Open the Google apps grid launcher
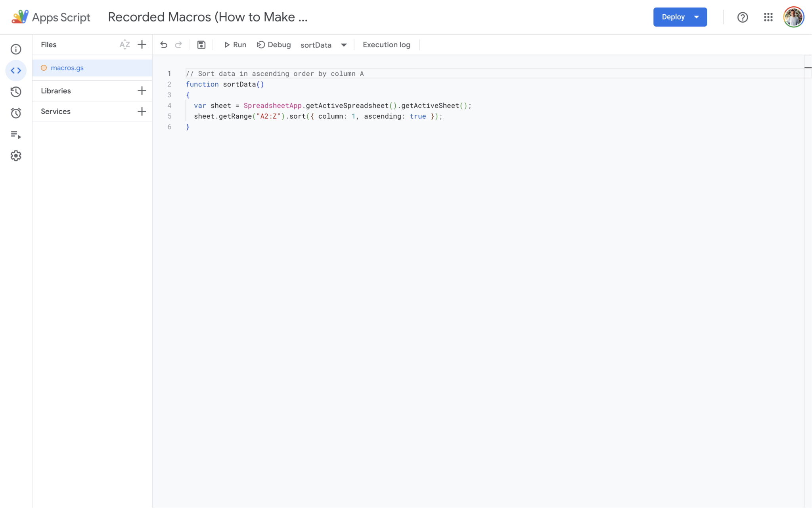This screenshot has width=812, height=508. [768, 17]
